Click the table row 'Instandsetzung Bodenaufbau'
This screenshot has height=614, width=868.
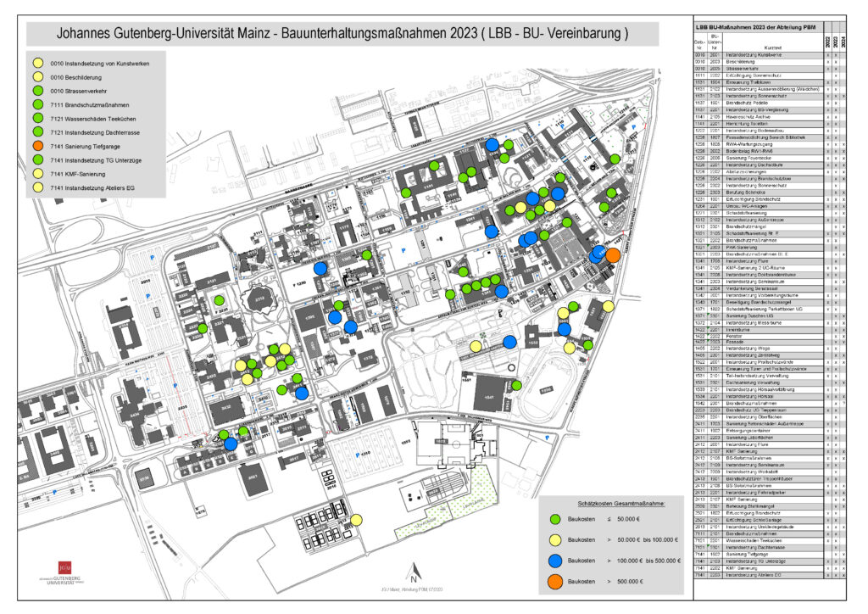770,131
